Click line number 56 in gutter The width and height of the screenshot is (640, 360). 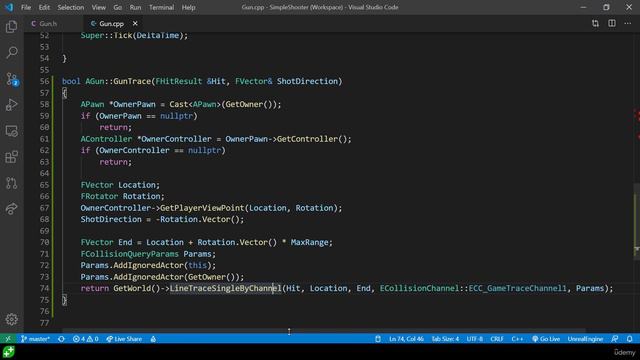(44, 81)
